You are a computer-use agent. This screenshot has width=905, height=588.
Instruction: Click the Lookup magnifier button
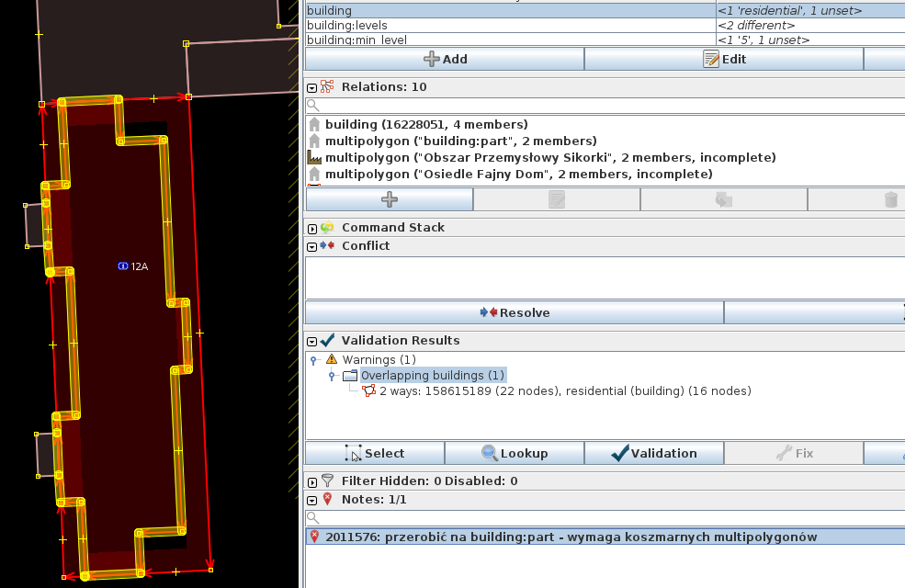(x=515, y=453)
